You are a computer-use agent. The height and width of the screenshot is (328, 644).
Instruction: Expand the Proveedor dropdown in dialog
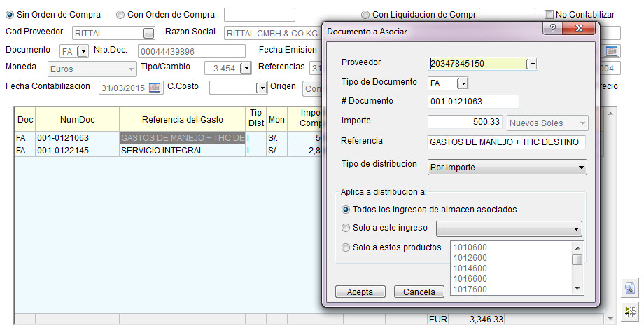click(532, 64)
